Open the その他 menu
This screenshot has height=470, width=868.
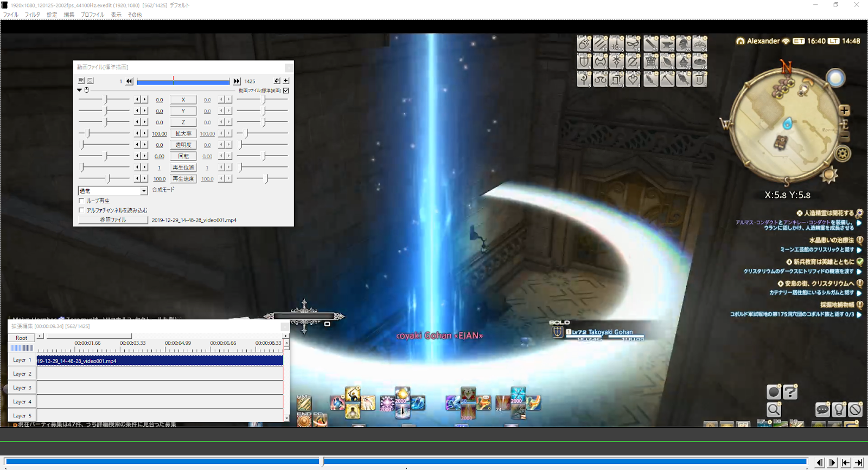(x=135, y=15)
